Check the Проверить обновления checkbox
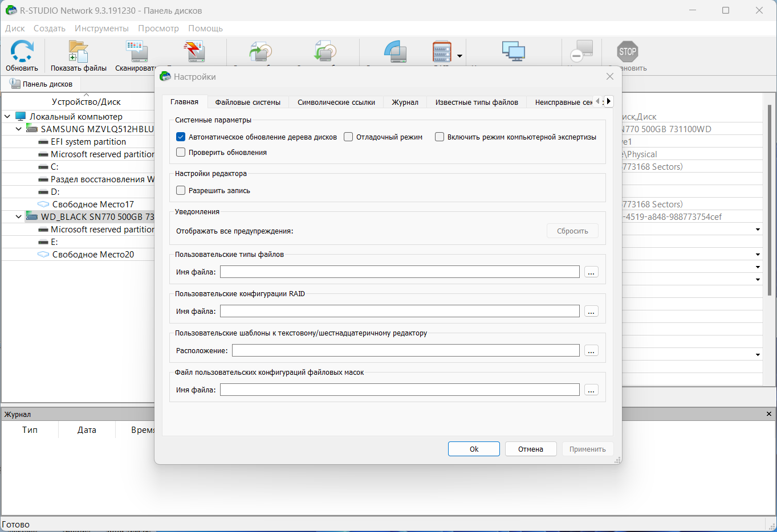The height and width of the screenshot is (532, 777). (x=181, y=152)
